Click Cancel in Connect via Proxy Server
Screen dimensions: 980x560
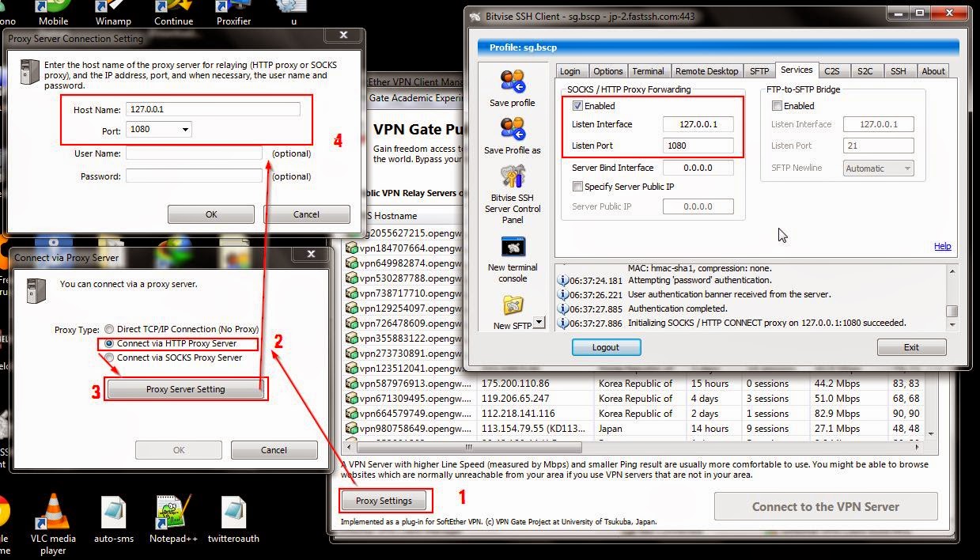(274, 450)
